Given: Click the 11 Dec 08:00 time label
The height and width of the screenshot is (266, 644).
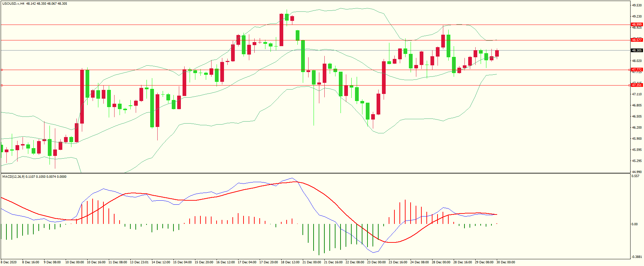Looking at the screenshot, I should click(118, 262).
